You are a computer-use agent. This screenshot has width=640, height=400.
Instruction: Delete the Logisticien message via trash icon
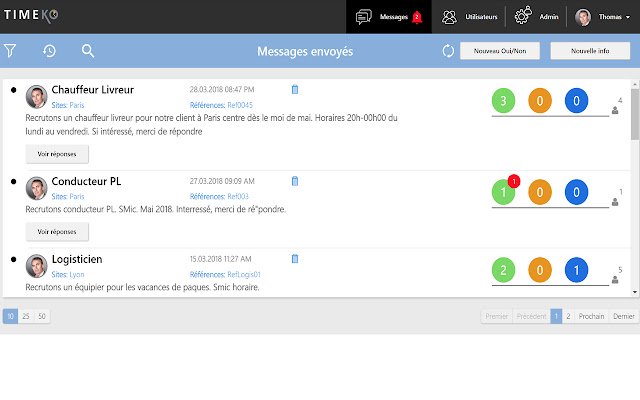point(295,259)
